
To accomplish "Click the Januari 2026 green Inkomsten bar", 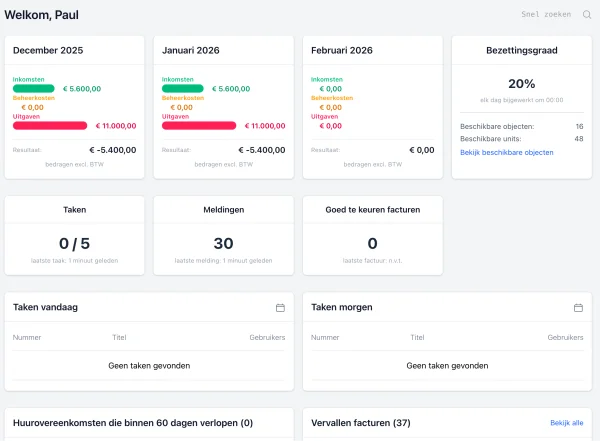I will (x=183, y=89).
